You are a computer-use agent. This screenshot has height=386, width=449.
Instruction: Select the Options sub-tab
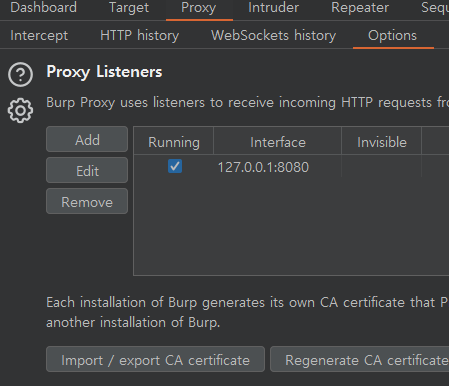(392, 35)
